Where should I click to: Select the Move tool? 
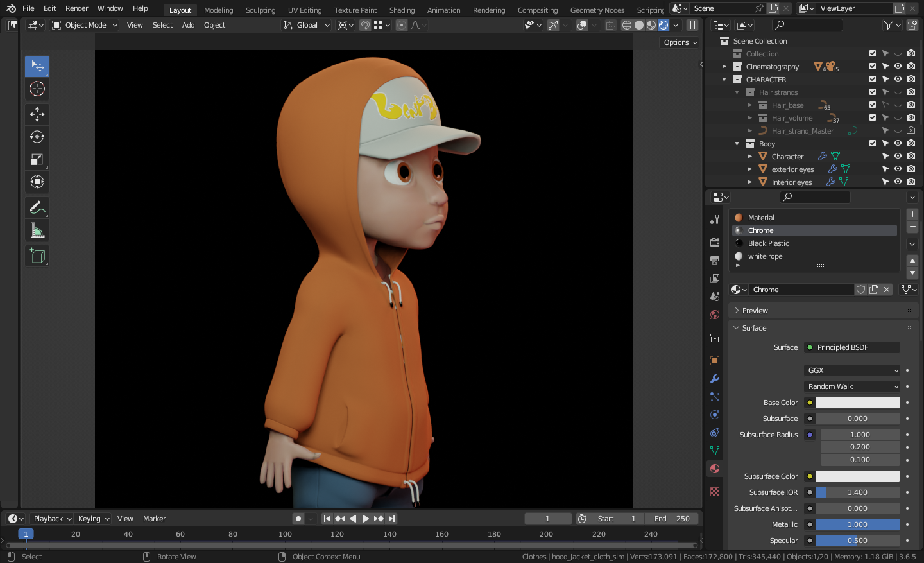(x=37, y=114)
